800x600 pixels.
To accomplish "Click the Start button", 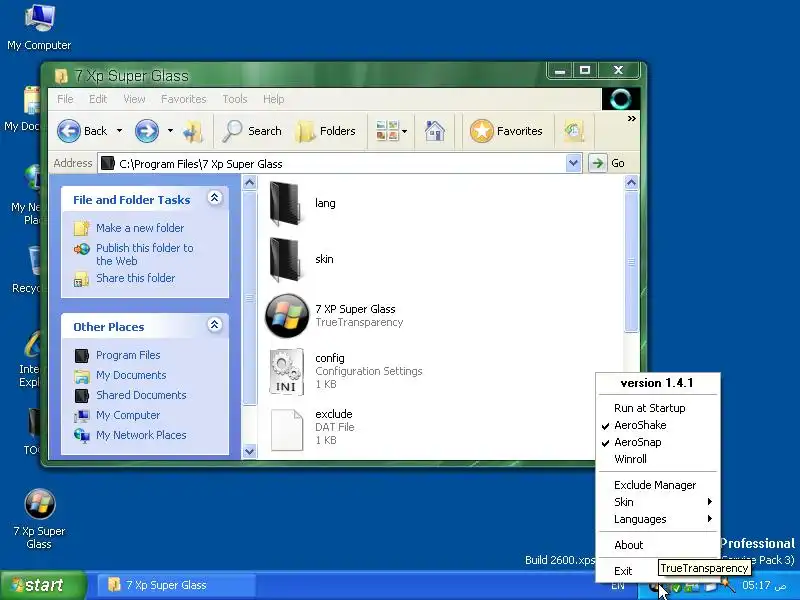I will click(x=43, y=585).
